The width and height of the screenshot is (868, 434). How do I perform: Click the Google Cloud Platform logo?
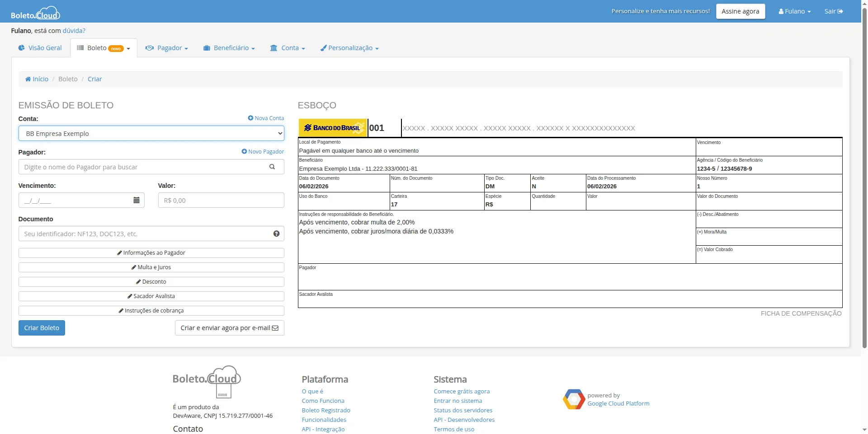tap(574, 399)
